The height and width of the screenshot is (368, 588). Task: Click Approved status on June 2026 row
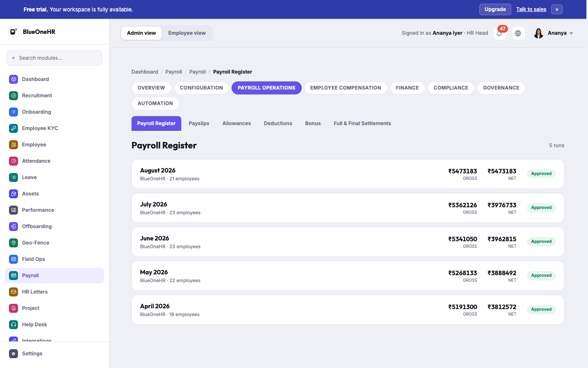tap(541, 242)
